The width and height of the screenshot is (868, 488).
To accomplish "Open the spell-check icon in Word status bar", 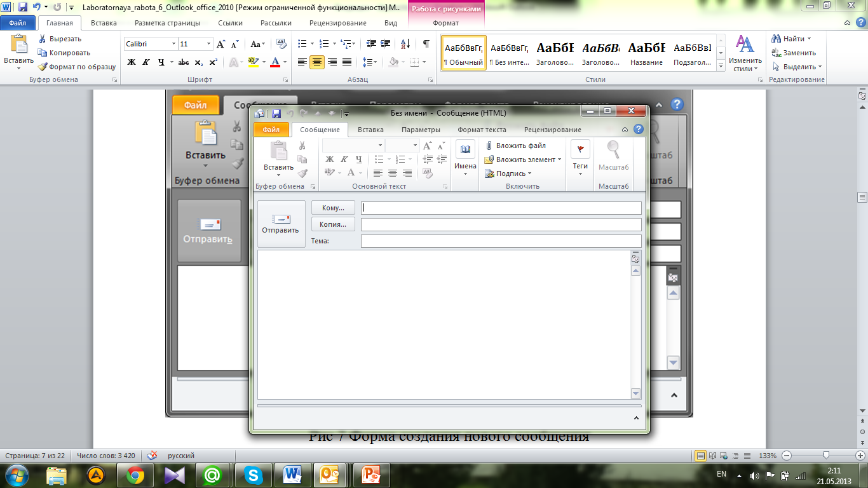I will (x=152, y=456).
